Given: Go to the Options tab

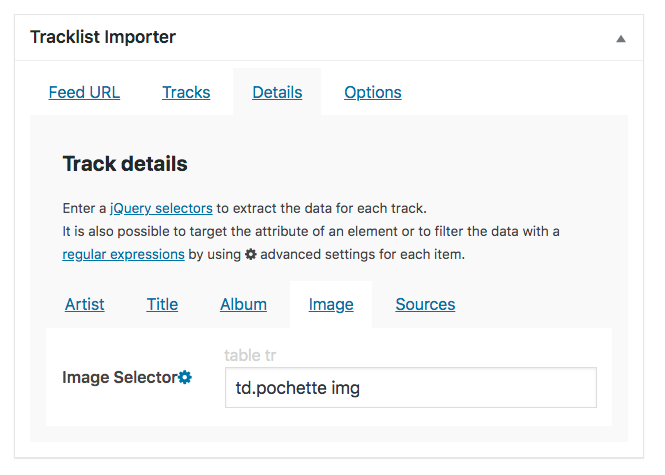Looking at the screenshot, I should (373, 92).
